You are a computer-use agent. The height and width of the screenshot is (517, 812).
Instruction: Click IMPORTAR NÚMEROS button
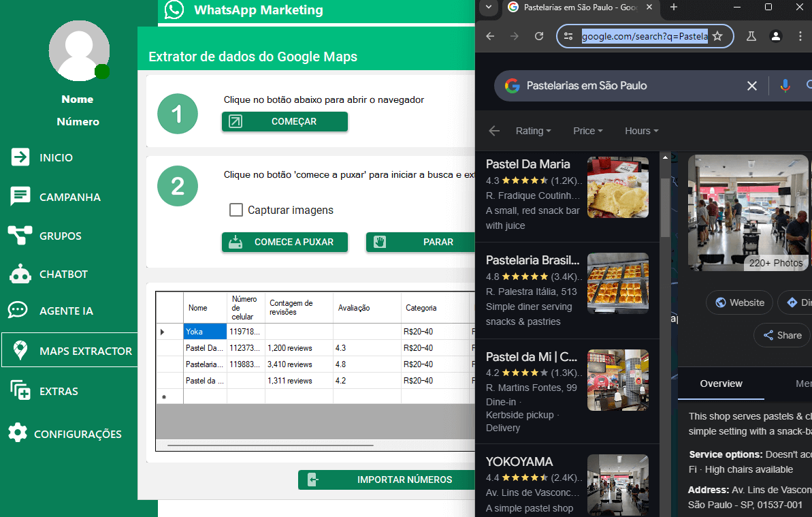tap(387, 480)
